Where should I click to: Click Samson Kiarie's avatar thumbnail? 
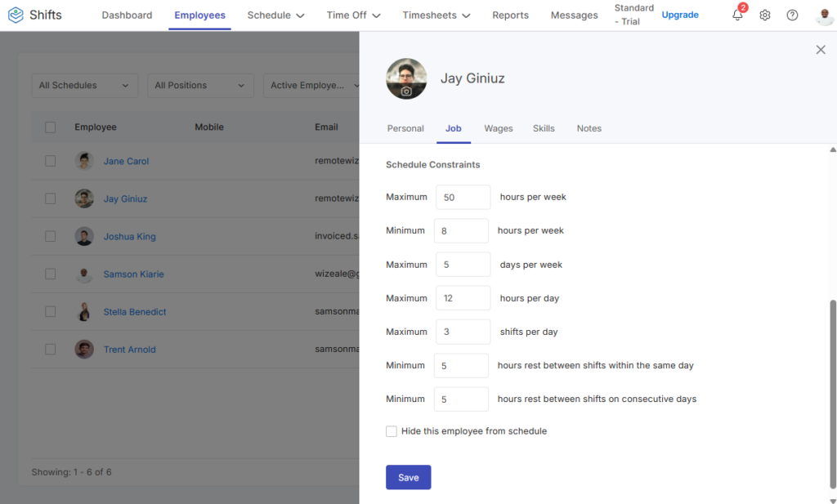click(x=84, y=274)
